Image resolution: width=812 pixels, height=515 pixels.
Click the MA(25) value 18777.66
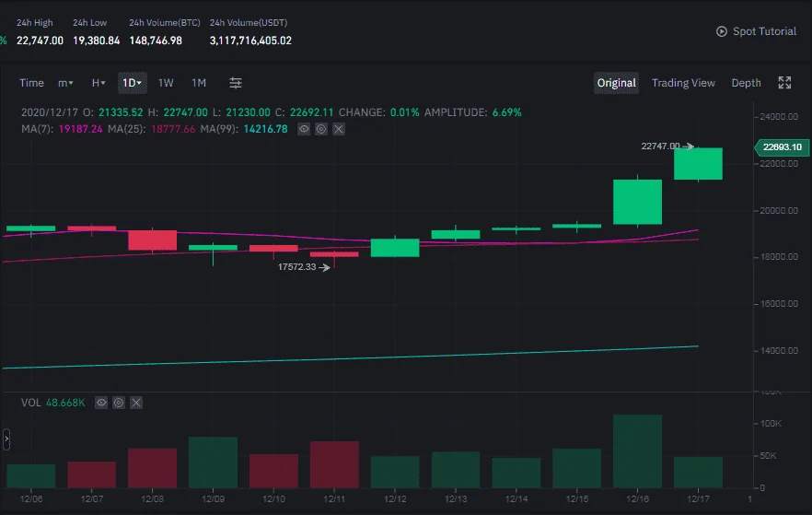point(173,129)
